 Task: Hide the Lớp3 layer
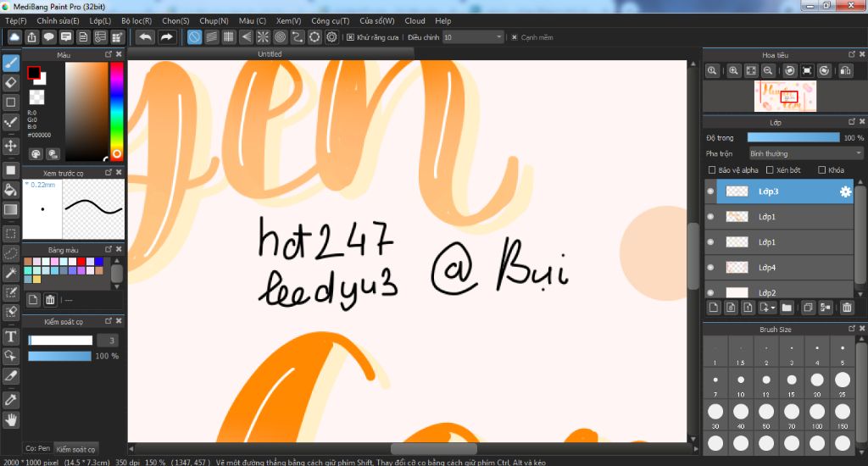711,191
